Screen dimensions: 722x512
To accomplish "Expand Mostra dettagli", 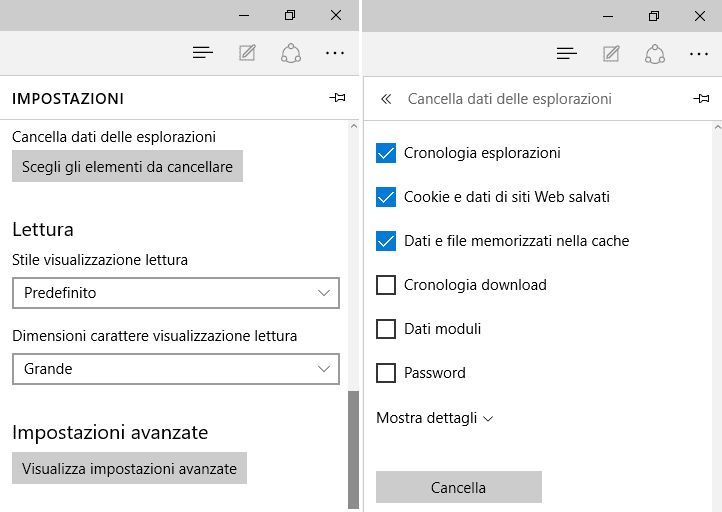I will click(x=435, y=418).
